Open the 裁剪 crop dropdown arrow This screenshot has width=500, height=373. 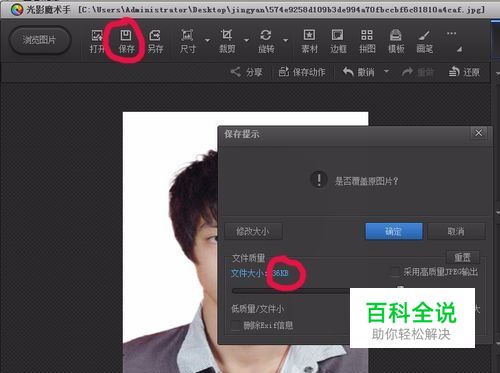tap(246, 41)
